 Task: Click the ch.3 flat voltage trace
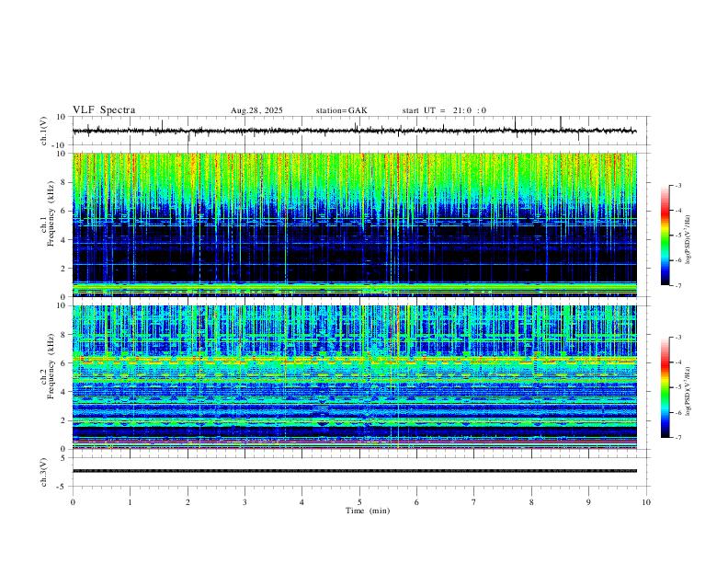pos(354,471)
